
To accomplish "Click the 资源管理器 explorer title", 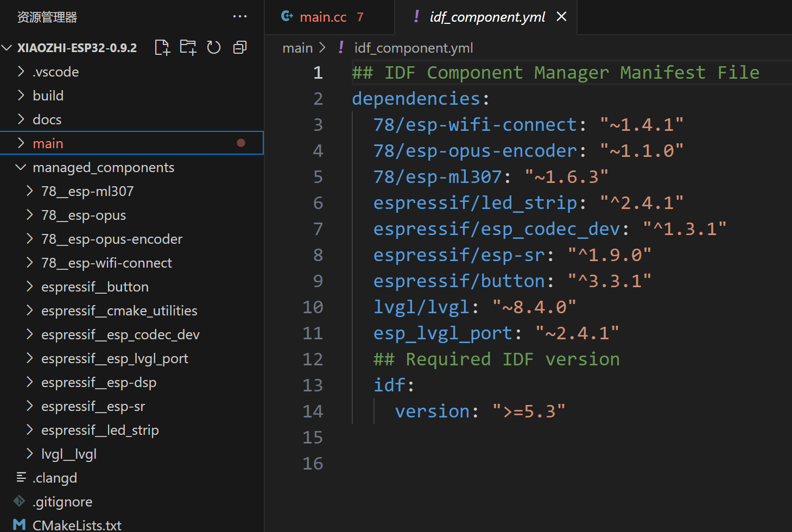I will click(47, 17).
